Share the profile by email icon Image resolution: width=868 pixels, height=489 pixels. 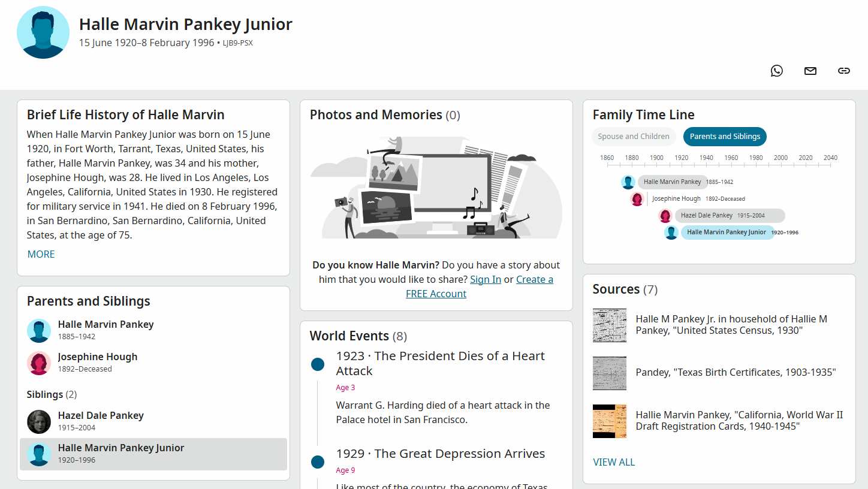click(810, 71)
